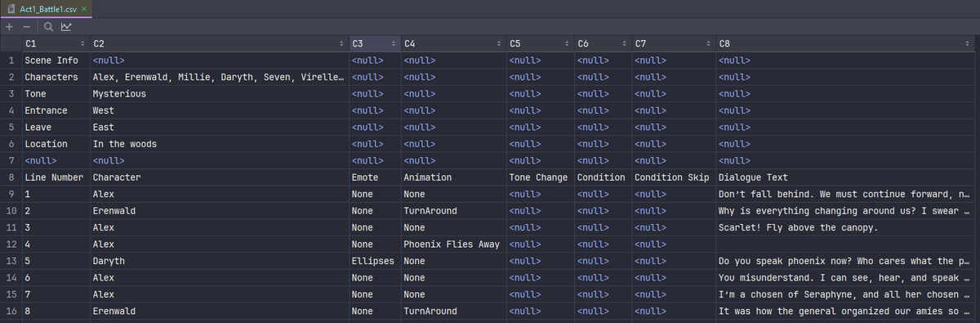Select column header C5
Screen dimensions: 980x323
coord(540,43)
